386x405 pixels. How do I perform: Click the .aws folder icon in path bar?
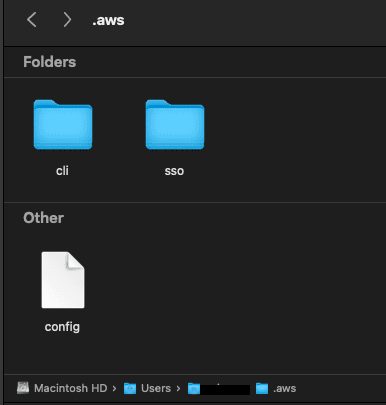tap(262, 388)
